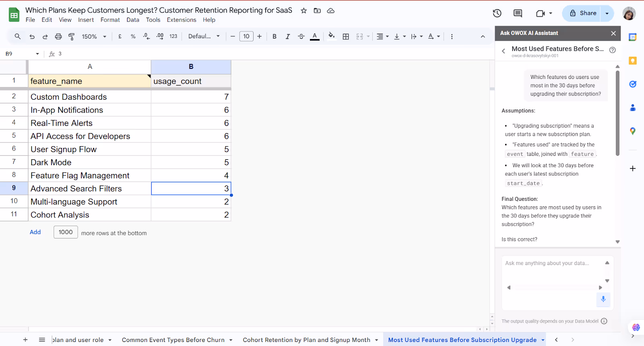Open the Extensions menu
This screenshot has width=644, height=346.
point(182,20)
